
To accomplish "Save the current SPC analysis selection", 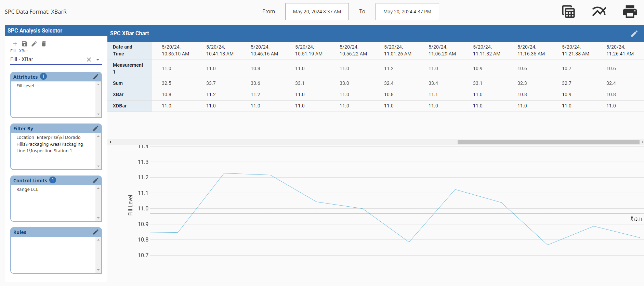I will (x=25, y=44).
